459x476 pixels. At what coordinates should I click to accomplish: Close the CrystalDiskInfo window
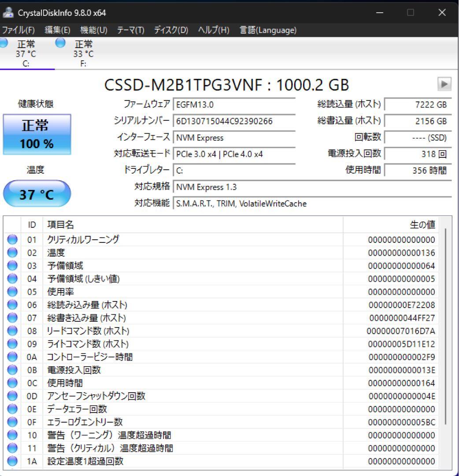442,12
